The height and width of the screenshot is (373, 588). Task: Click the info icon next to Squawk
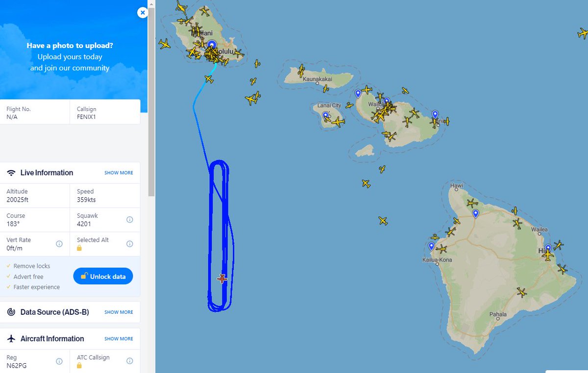[129, 220]
